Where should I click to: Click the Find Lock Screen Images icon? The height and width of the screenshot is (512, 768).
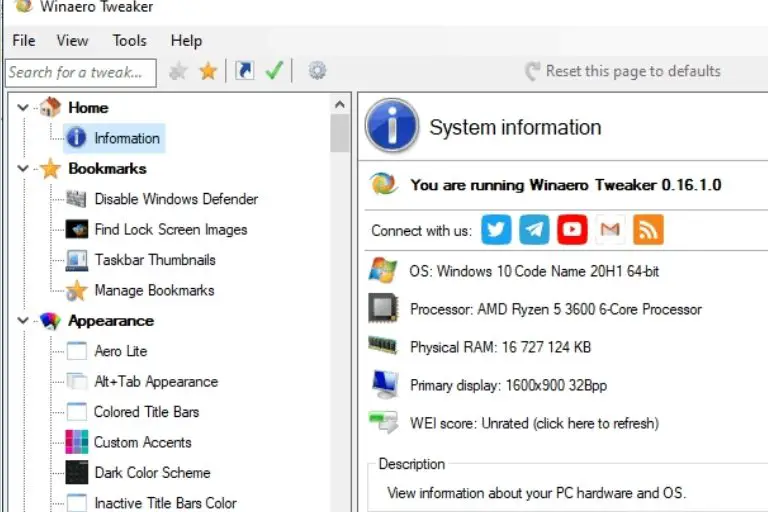(77, 229)
